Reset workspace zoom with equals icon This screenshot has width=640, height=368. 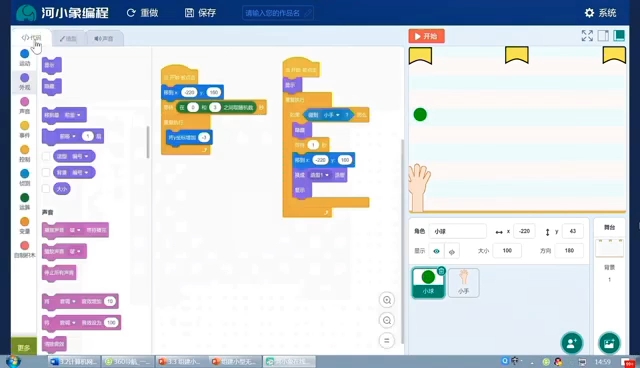pos(387,340)
